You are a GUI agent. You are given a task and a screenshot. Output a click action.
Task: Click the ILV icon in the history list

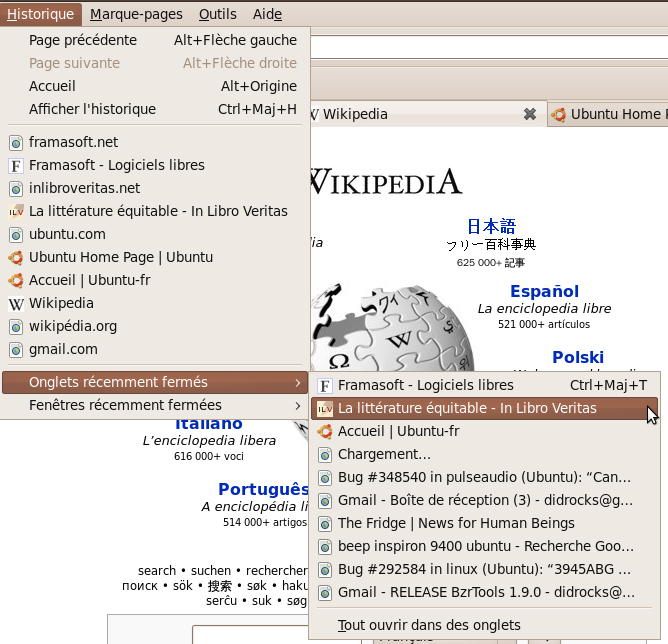click(16, 211)
